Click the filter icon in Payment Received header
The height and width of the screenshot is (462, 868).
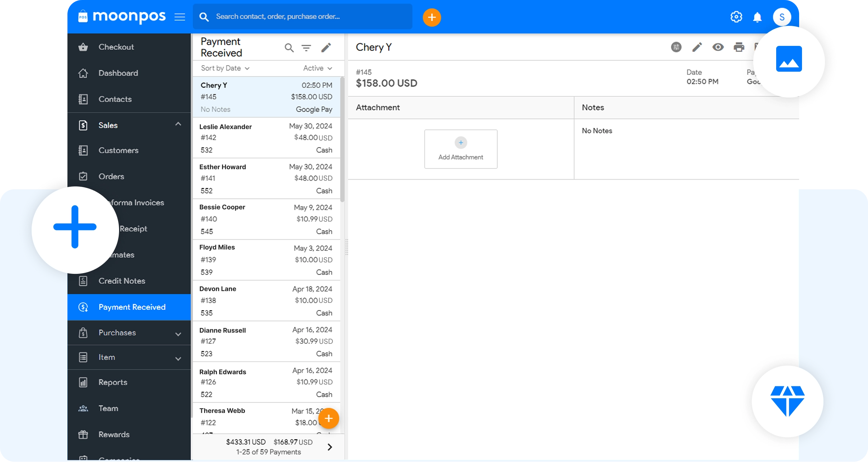coord(307,48)
